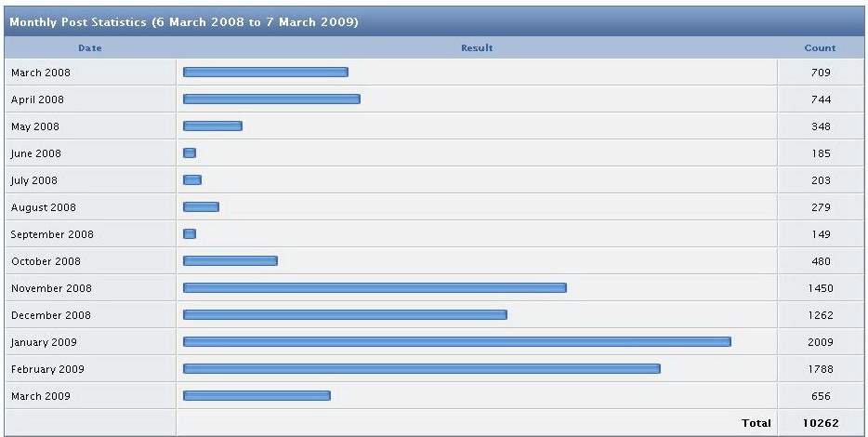Select the March 2008 date label
868x437 pixels.
coord(40,73)
